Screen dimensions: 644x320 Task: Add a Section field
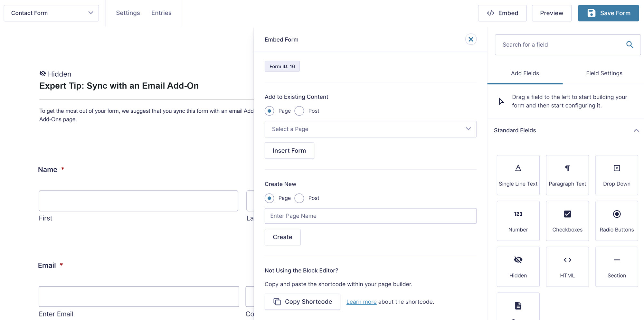tap(617, 267)
